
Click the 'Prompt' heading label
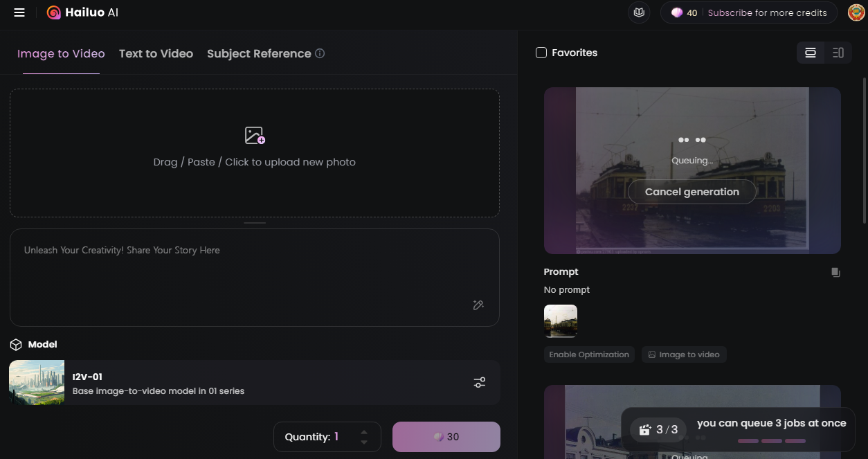(x=561, y=272)
